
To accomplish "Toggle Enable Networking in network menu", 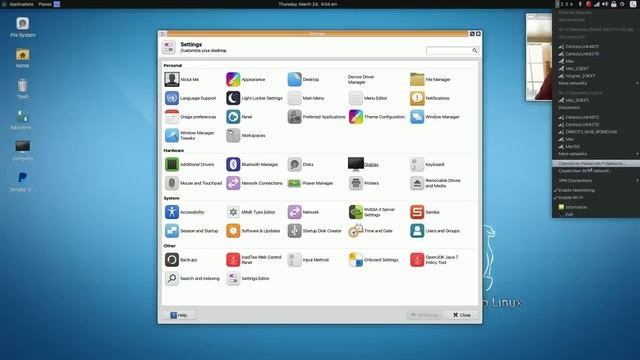I will click(596, 190).
